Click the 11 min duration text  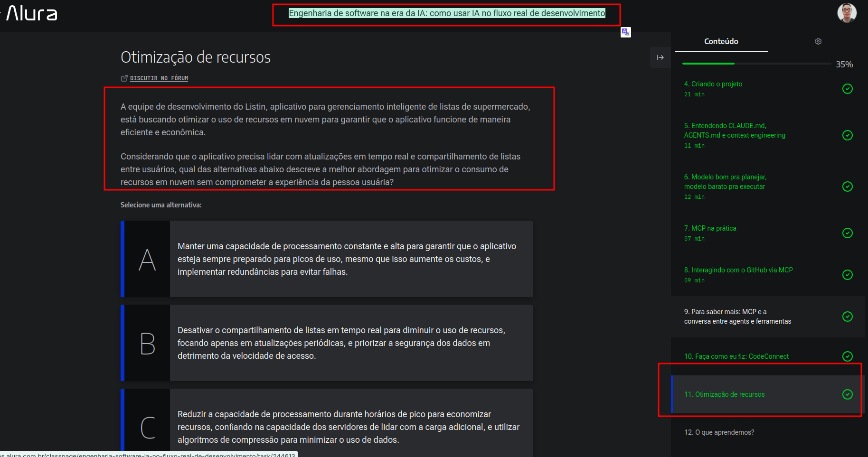click(694, 146)
